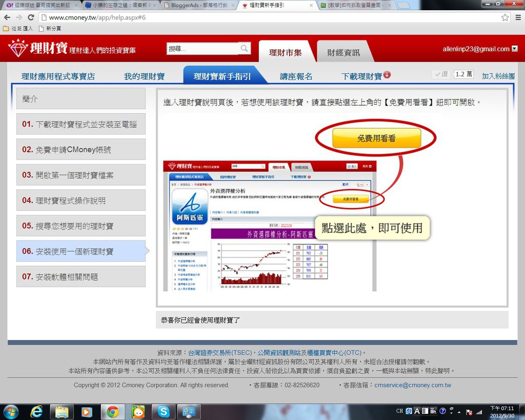Email cmservice@cmoney.com.tw via footer link
This screenshot has width=525, height=420.
pyautogui.click(x=413, y=385)
